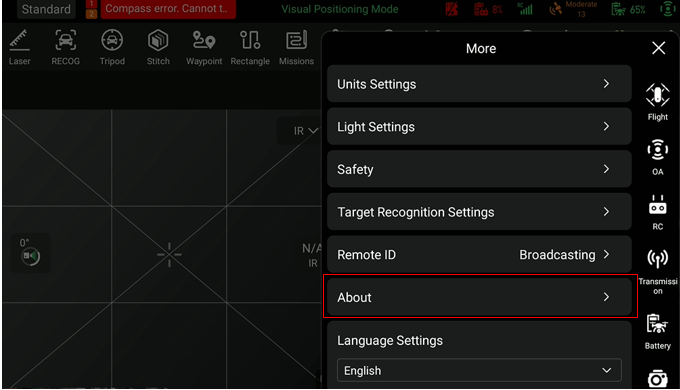Open Flight settings in sidebar
680x390 pixels.
657,102
